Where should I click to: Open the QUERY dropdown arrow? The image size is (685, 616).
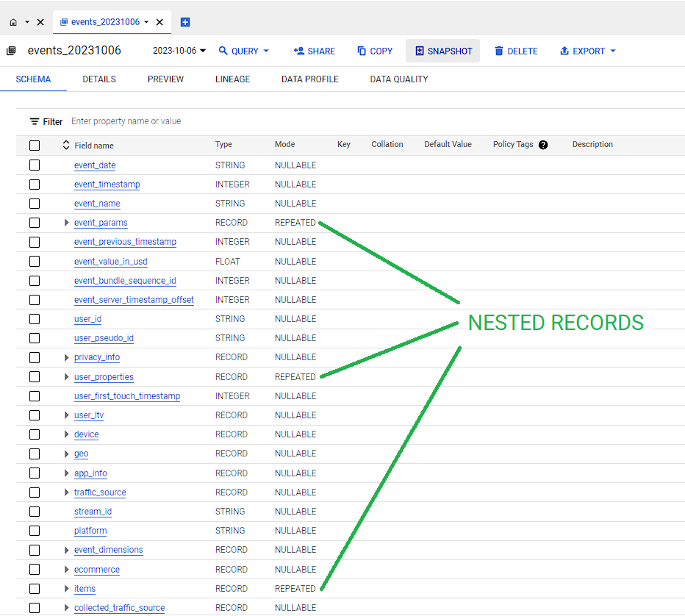coord(266,51)
